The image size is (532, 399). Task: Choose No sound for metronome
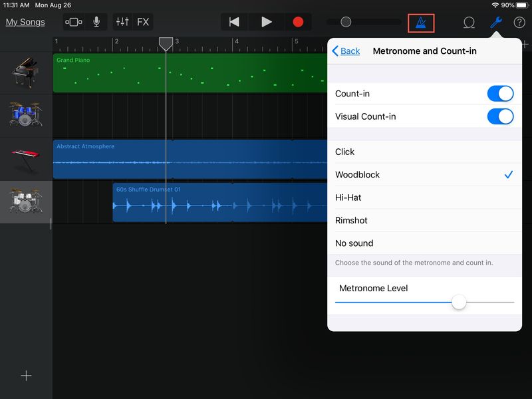point(424,243)
